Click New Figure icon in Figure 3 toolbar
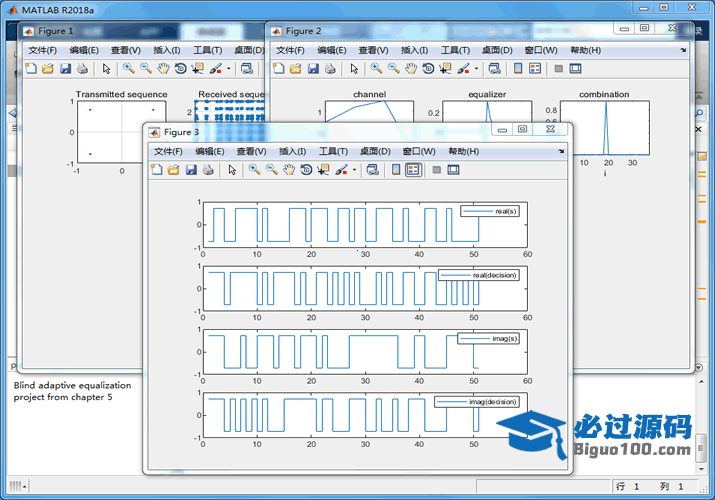This screenshot has width=715, height=500. point(156,170)
